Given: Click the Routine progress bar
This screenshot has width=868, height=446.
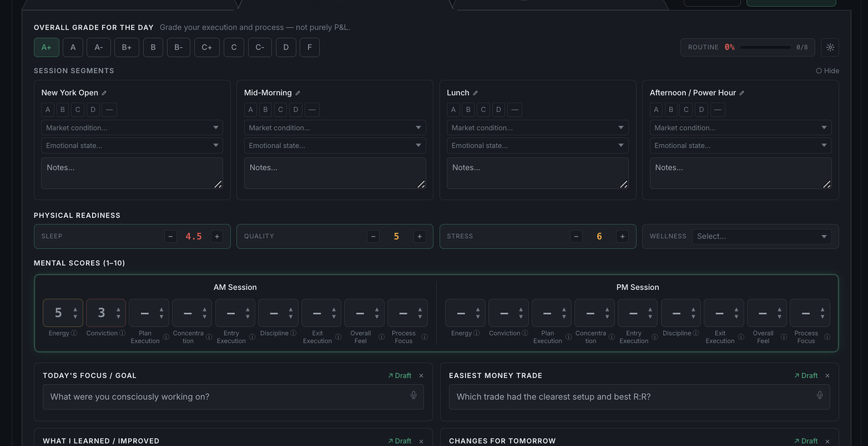Looking at the screenshot, I should 766,47.
